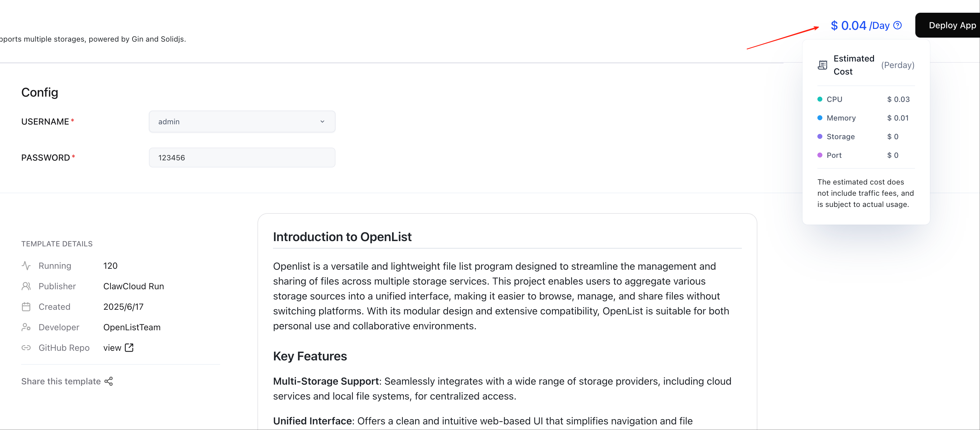
Task: Click the Publisher people icon
Action: click(26, 286)
